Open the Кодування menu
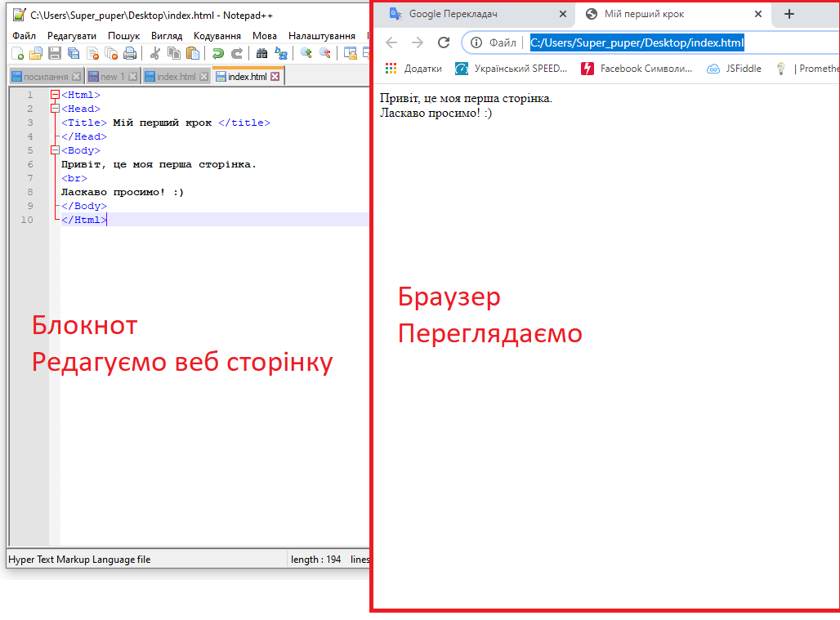This screenshot has width=840, height=620. coord(217,36)
